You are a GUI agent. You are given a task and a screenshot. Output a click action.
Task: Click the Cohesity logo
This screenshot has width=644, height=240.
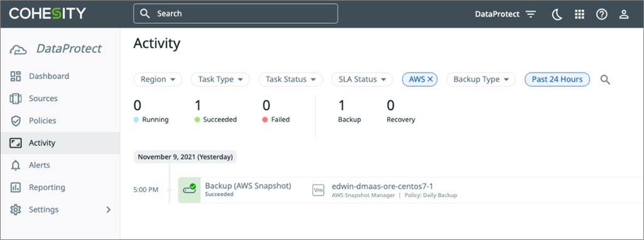click(48, 13)
